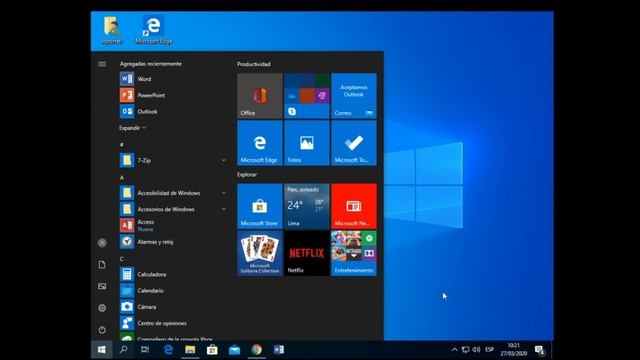The image size is (640, 360).
Task: Select the Microsoft Edge desktop shortcut
Action: click(153, 30)
